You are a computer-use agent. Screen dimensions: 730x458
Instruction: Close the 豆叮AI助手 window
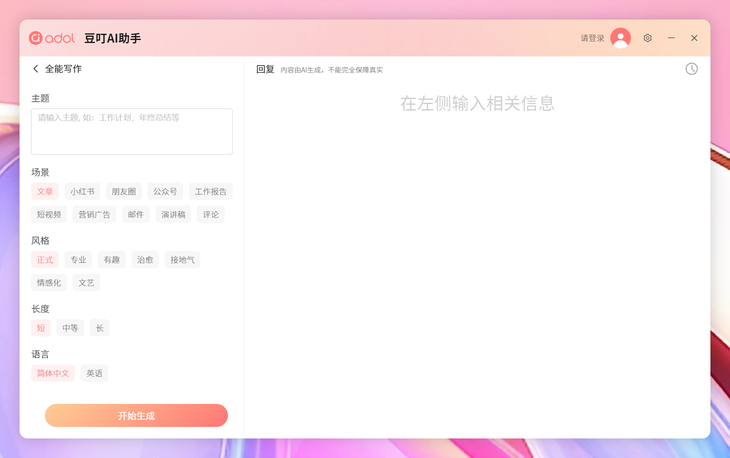(694, 38)
